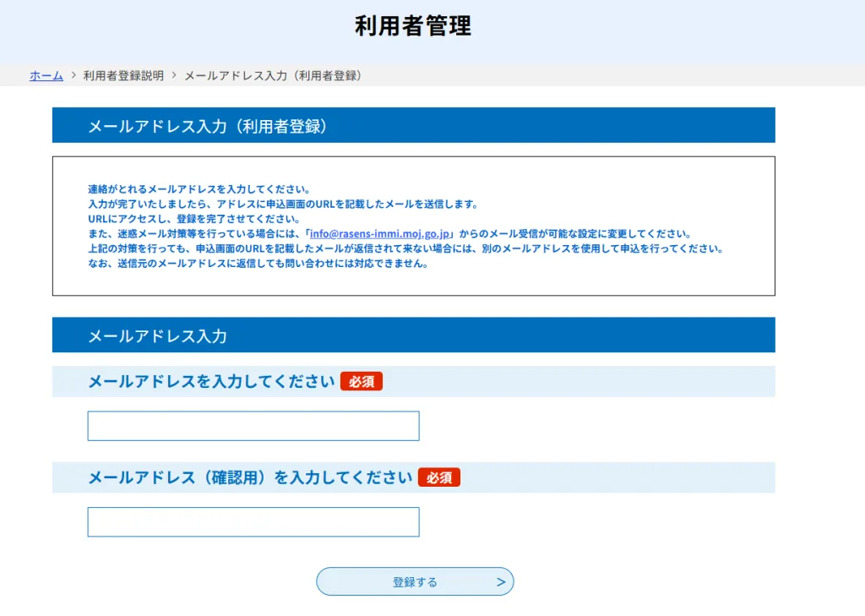Click the 必須 badge on confirmation field

click(x=439, y=477)
